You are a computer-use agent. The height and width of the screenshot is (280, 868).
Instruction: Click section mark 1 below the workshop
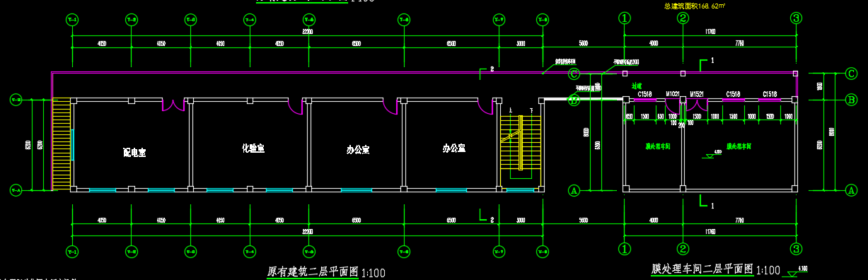(712, 206)
